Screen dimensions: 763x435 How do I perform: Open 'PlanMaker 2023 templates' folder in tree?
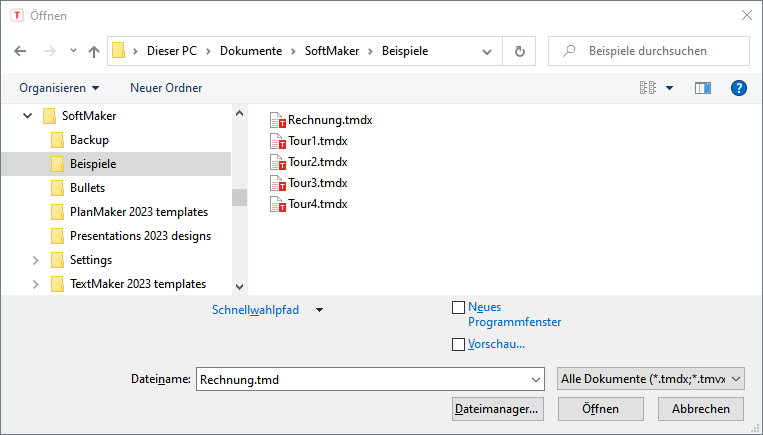[x=139, y=212]
